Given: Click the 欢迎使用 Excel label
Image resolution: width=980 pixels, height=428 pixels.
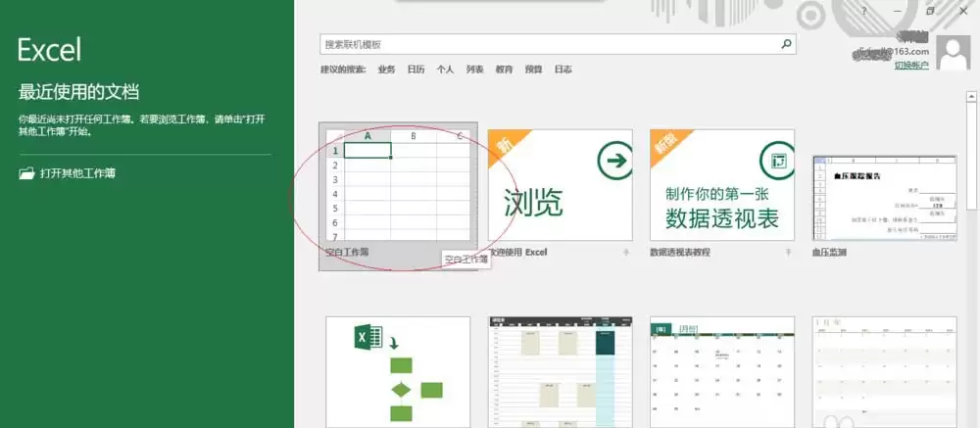Looking at the screenshot, I should point(517,253).
